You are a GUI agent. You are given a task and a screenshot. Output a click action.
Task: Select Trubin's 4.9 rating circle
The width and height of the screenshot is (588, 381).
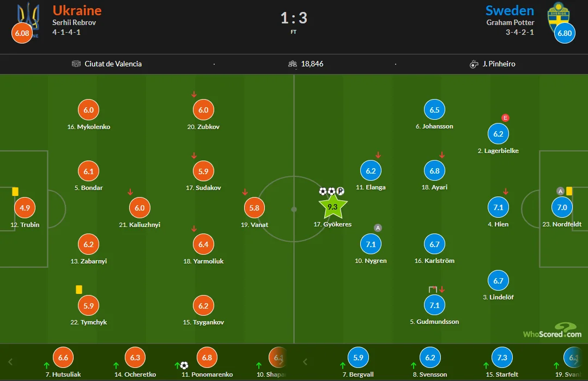(x=25, y=208)
